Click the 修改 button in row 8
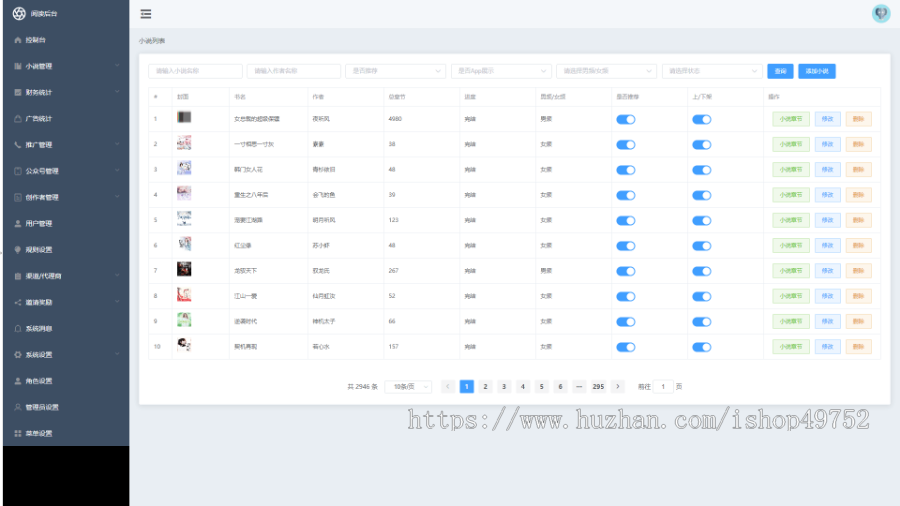The height and width of the screenshot is (506, 900). pos(827,296)
